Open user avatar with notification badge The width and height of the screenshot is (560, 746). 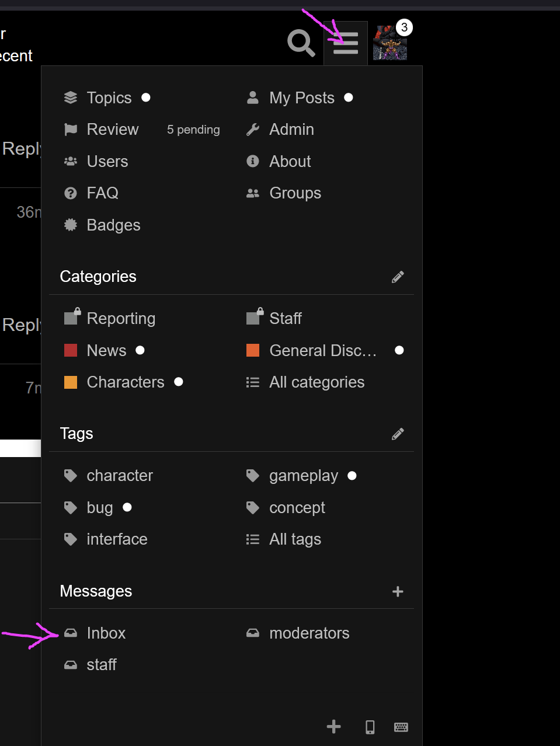tap(390, 43)
